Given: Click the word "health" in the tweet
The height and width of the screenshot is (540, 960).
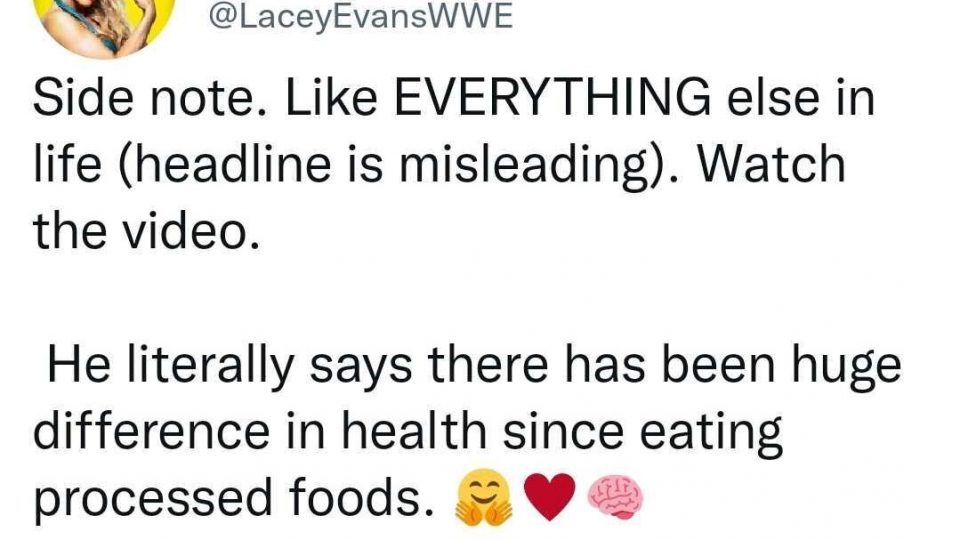Looking at the screenshot, I should click(x=413, y=431).
